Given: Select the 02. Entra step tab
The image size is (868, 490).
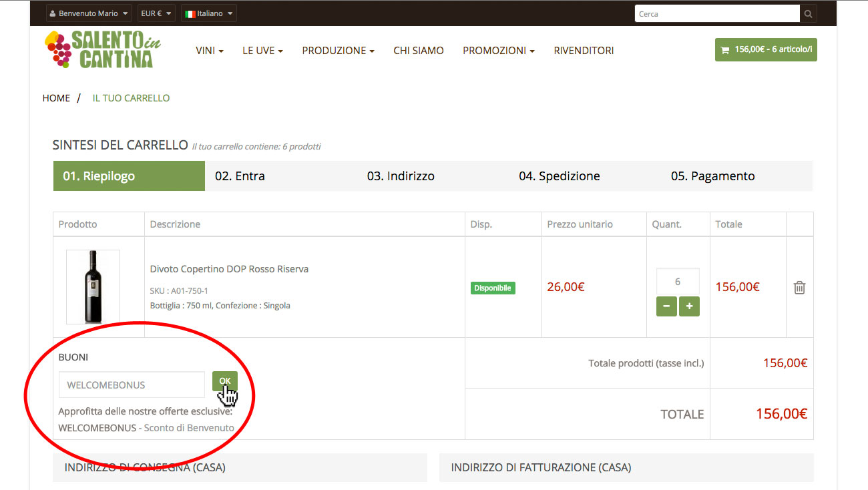Looking at the screenshot, I should [281, 176].
